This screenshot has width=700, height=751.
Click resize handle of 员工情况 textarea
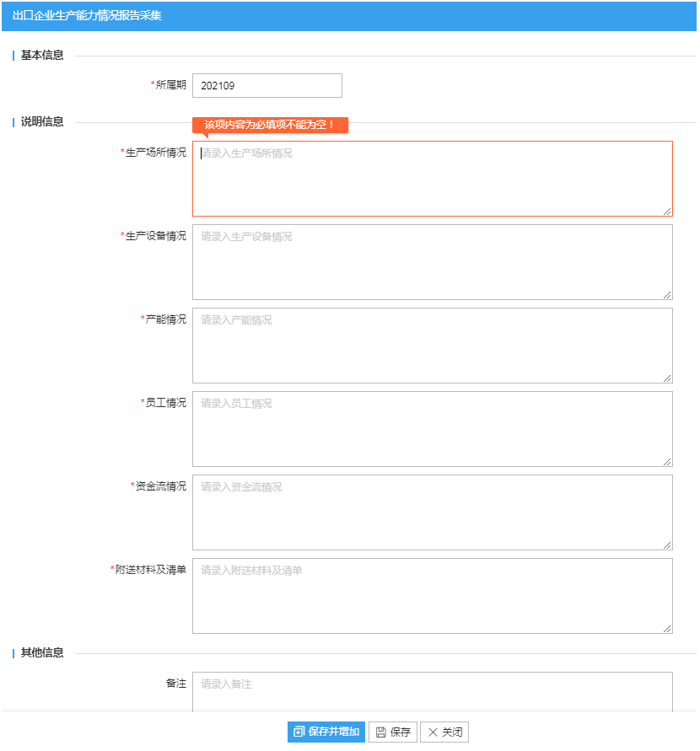point(667,462)
